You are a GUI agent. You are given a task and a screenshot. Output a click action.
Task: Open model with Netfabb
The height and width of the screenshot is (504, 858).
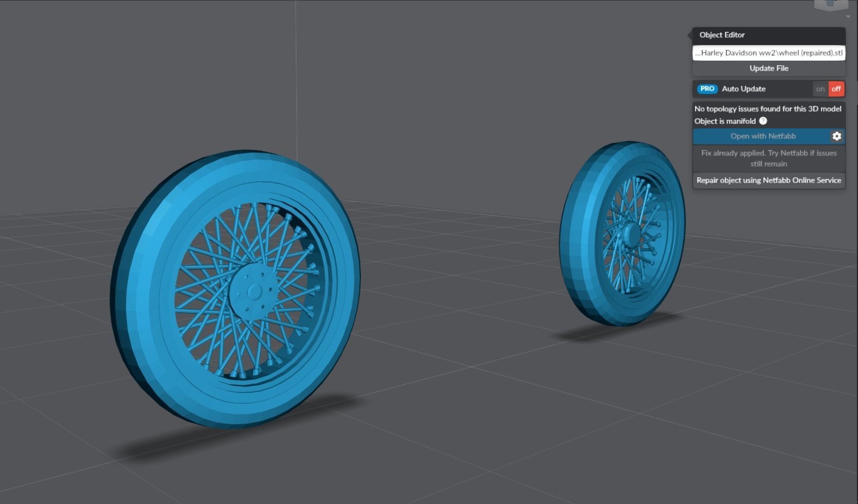(762, 136)
